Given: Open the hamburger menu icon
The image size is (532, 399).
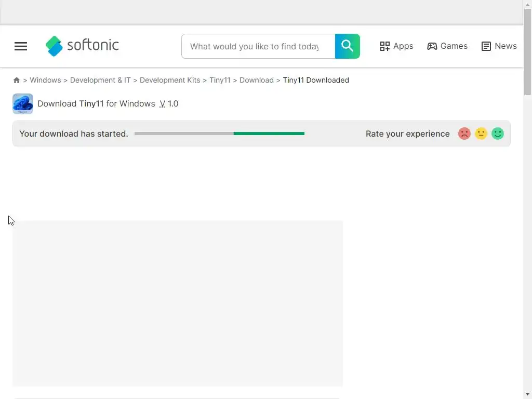Looking at the screenshot, I should (21, 46).
